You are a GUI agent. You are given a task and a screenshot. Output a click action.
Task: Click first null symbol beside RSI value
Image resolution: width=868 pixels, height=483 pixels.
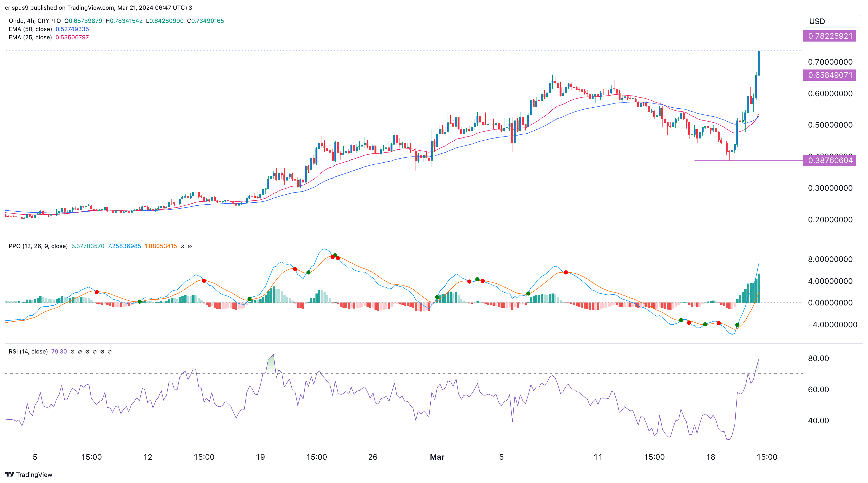coord(72,352)
